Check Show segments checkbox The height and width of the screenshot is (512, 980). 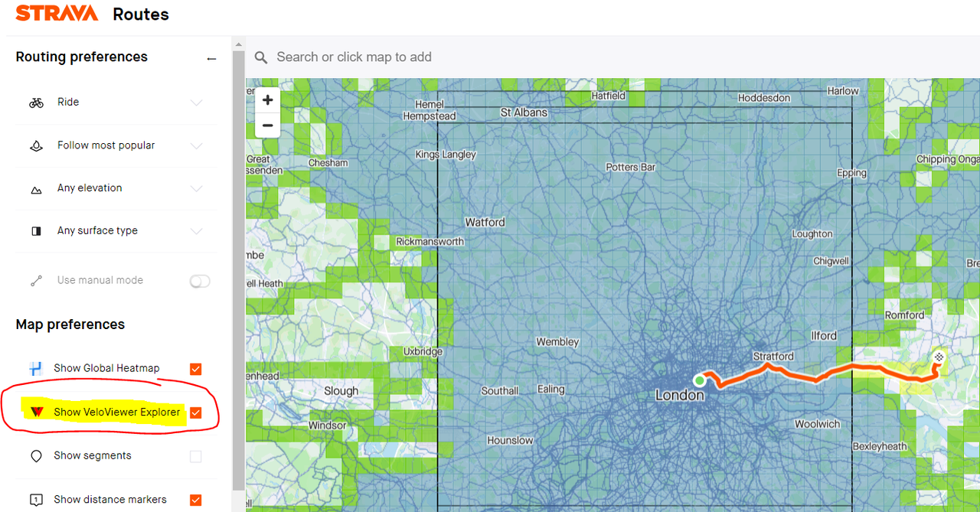tap(196, 457)
